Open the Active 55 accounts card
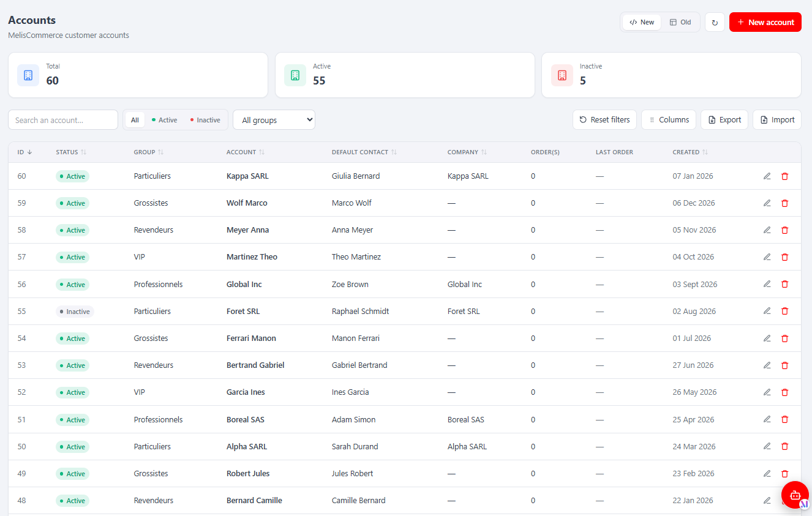 [405, 75]
